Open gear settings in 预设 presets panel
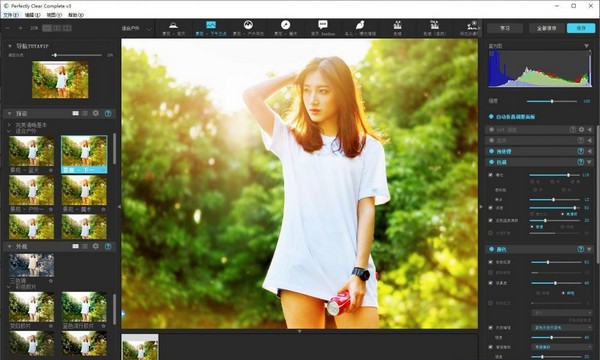Viewport: 600px width, 360px height. click(96, 113)
